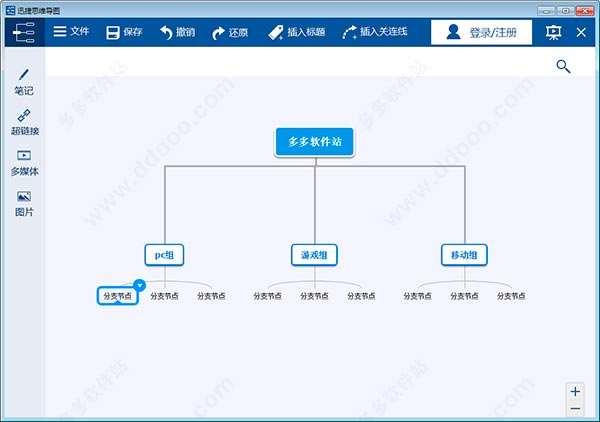Select the middle 分支节点 under 移动组
Viewport: 600px width, 422px height.
(464, 296)
